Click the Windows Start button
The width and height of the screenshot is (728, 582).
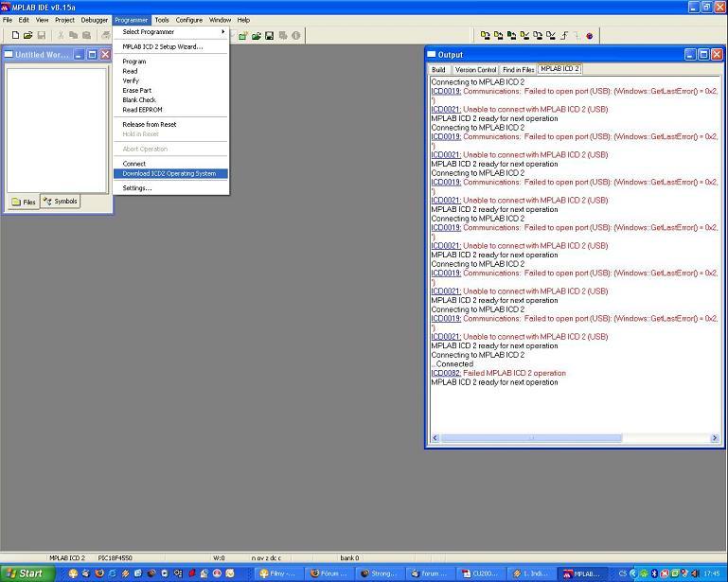coord(26,573)
